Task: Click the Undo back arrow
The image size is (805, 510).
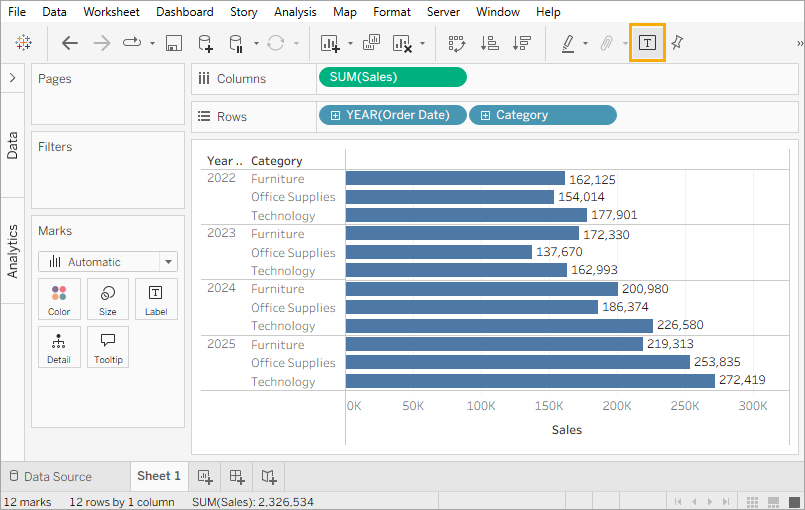Action: pyautogui.click(x=69, y=43)
